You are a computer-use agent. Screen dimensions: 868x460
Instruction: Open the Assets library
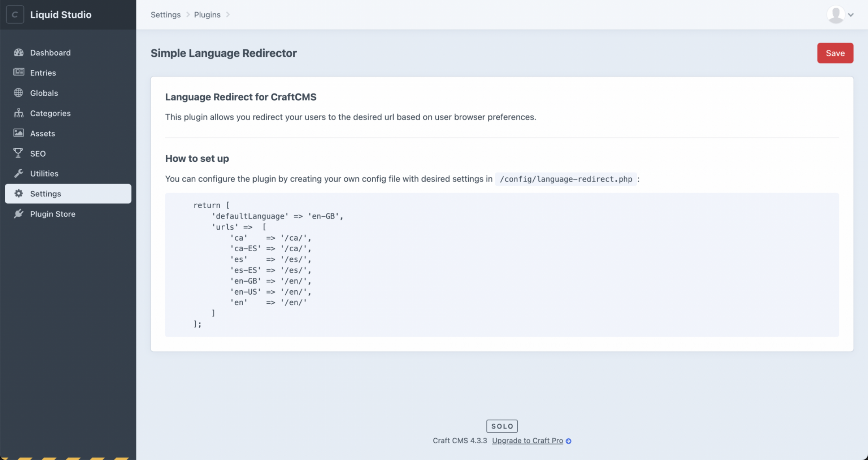tap(43, 133)
